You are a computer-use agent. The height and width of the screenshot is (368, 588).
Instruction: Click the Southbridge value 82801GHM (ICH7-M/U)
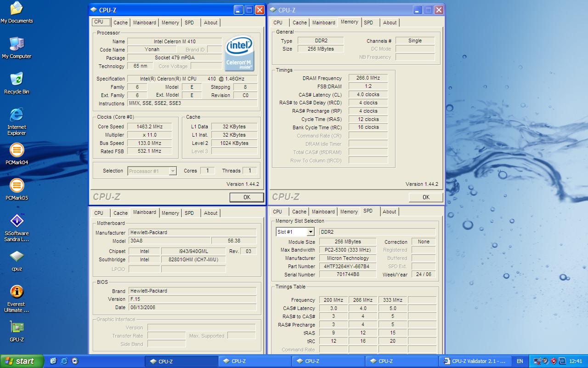pyautogui.click(x=193, y=259)
